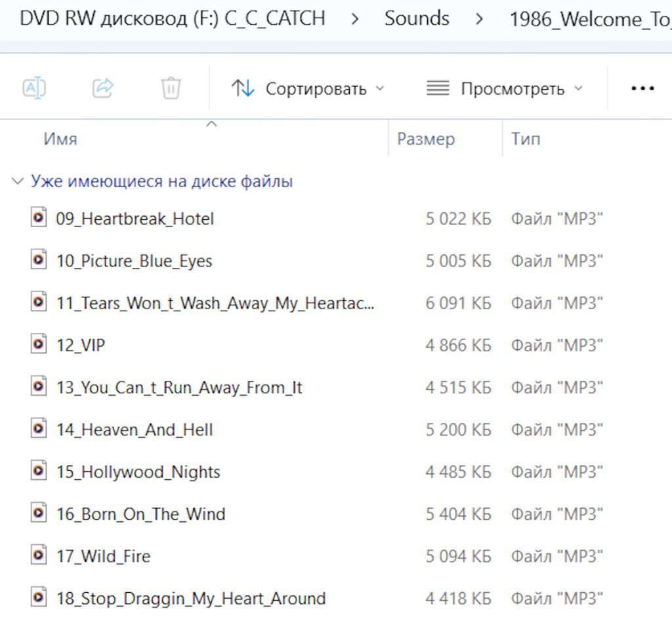
Task: Open the three-dot more options menu
Action: click(642, 89)
